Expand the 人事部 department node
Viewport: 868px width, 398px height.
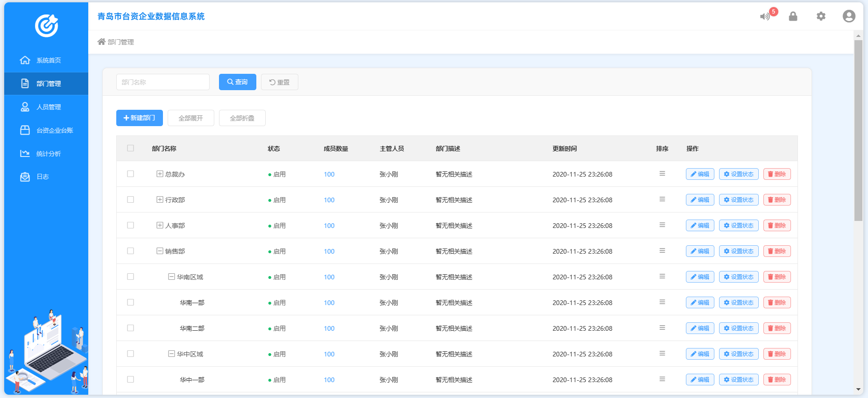coord(160,225)
